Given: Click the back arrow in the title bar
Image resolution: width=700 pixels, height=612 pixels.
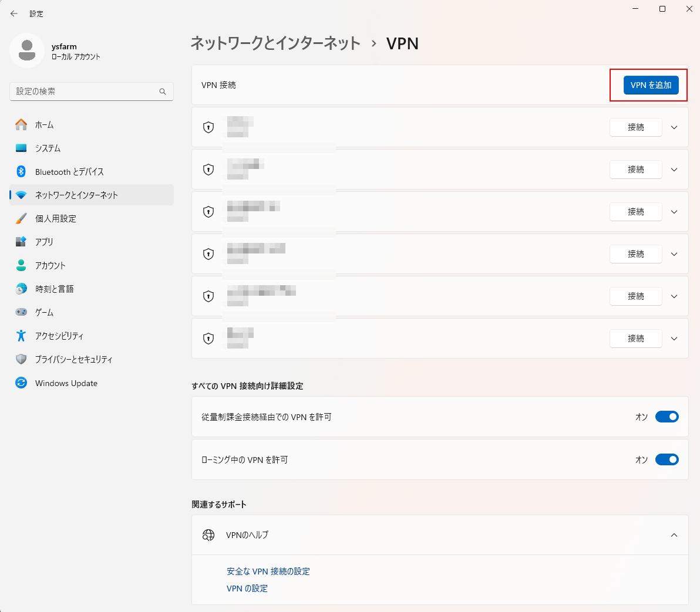Looking at the screenshot, I should [x=14, y=13].
